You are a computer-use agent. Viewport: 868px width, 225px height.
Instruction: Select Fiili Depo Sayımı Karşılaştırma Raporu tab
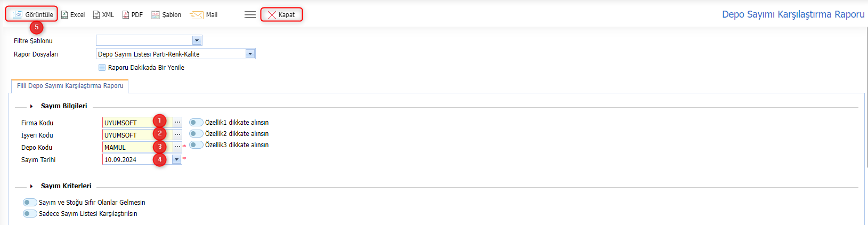pyautogui.click(x=70, y=86)
